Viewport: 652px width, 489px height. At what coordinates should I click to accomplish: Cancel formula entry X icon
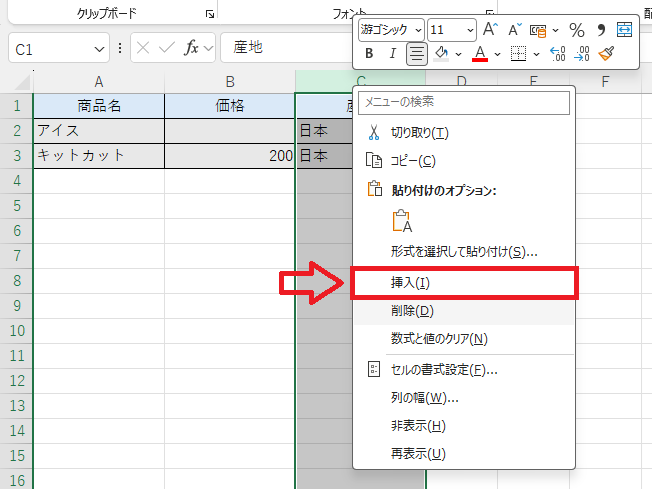point(143,48)
